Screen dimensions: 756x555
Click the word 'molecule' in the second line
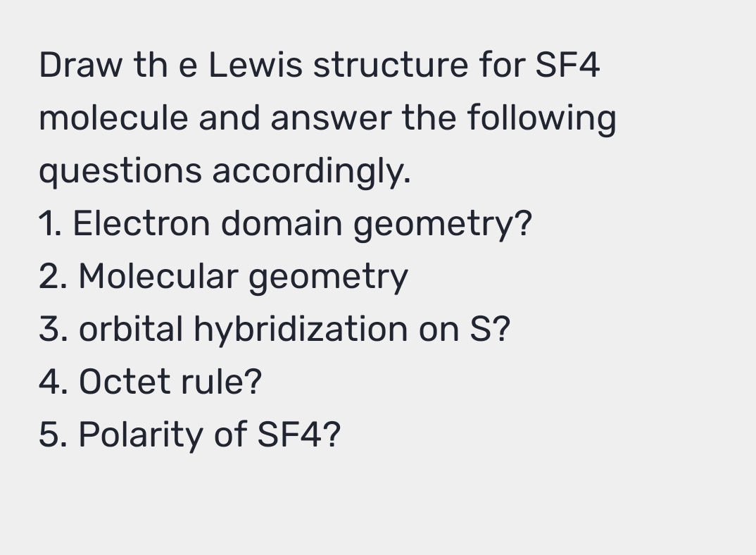tap(113, 118)
